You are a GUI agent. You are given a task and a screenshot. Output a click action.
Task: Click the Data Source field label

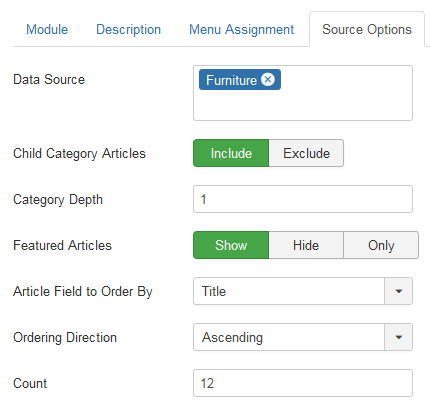(49, 79)
